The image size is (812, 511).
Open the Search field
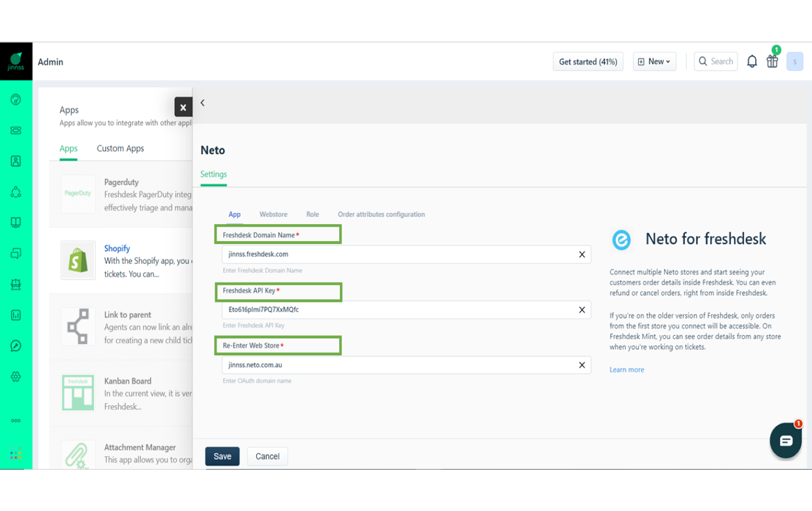(715, 61)
